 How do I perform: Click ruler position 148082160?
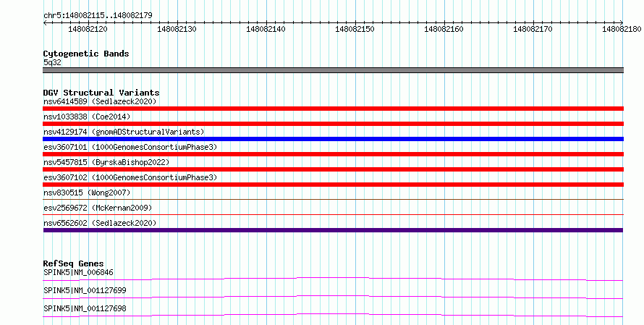click(x=444, y=29)
